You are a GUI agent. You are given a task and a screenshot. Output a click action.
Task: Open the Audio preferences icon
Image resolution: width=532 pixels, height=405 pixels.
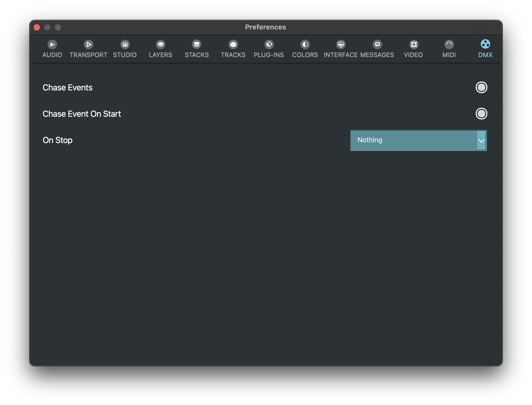pos(52,44)
